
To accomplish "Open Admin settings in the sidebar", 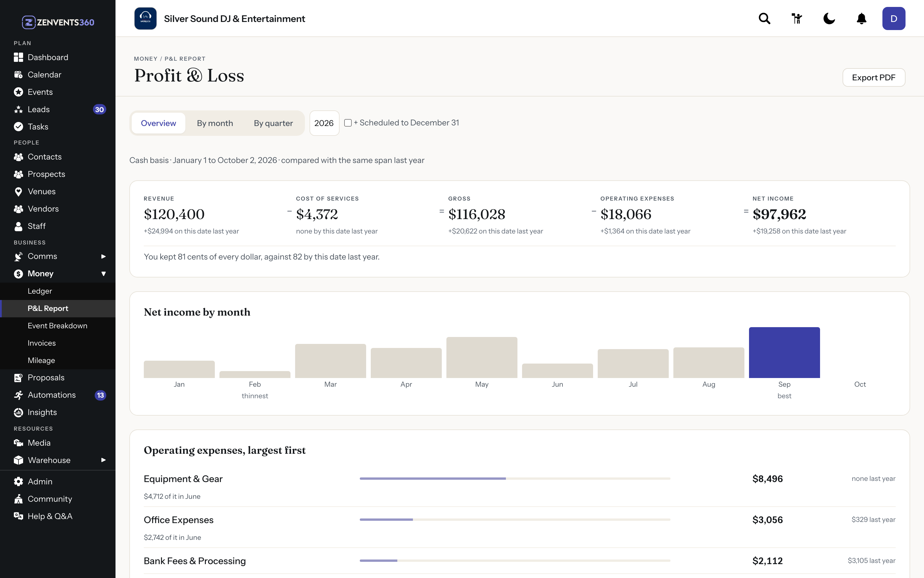I will 58,482.
